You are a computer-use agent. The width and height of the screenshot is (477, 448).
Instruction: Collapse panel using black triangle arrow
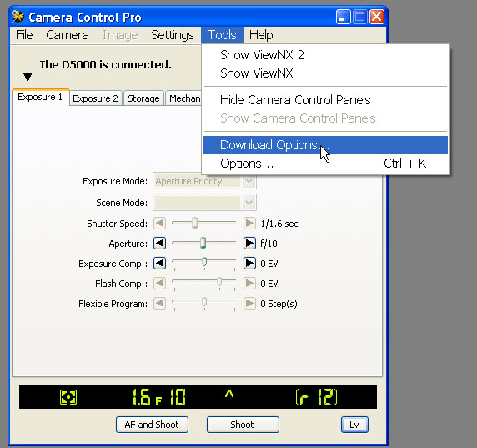coord(28,77)
